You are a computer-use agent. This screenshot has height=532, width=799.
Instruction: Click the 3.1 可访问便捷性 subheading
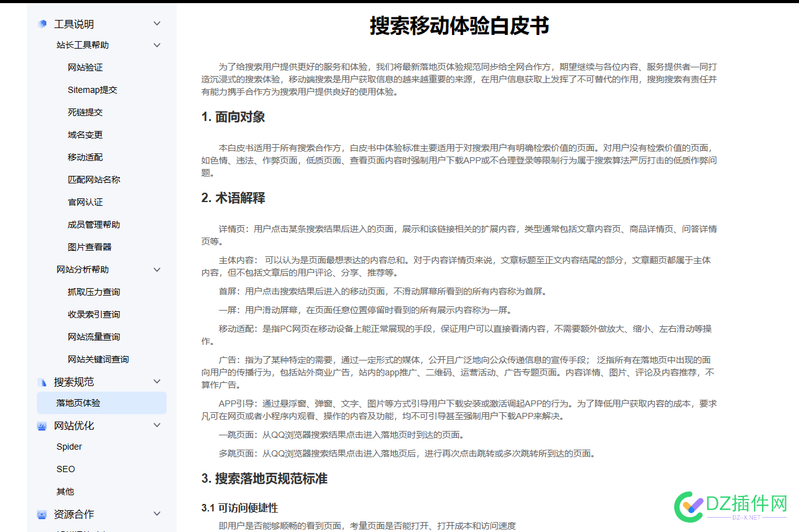click(x=240, y=508)
